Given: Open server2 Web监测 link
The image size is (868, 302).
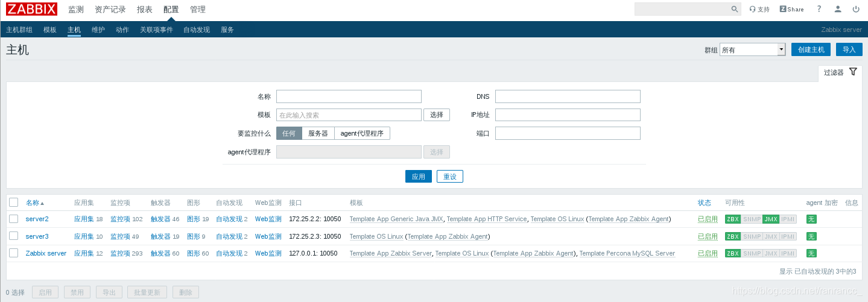Looking at the screenshot, I should (268, 219).
